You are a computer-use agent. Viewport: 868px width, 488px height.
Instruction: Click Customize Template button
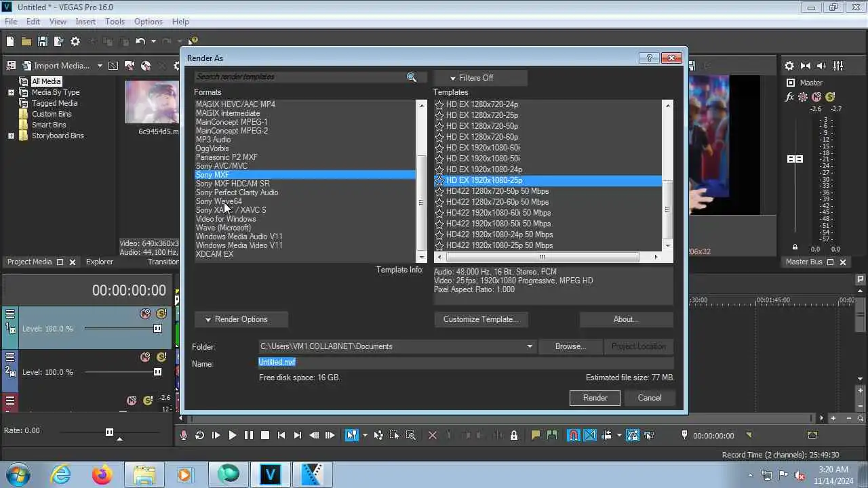(x=481, y=319)
